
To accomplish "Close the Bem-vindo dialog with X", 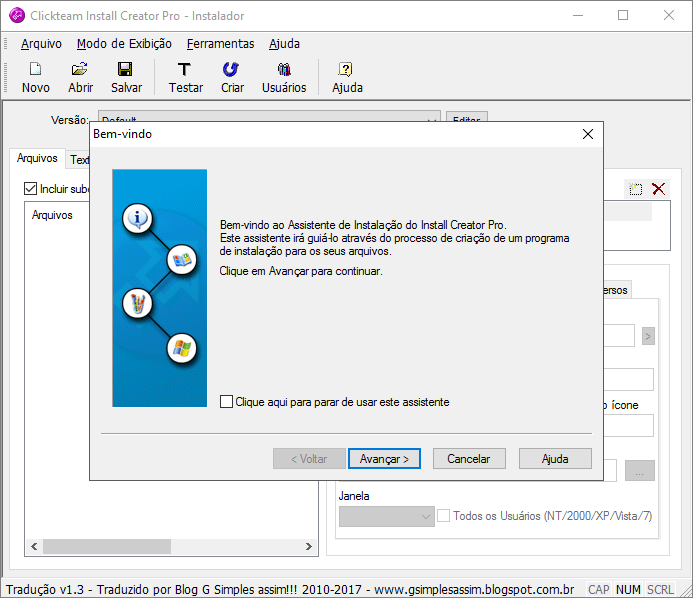I will tap(588, 134).
